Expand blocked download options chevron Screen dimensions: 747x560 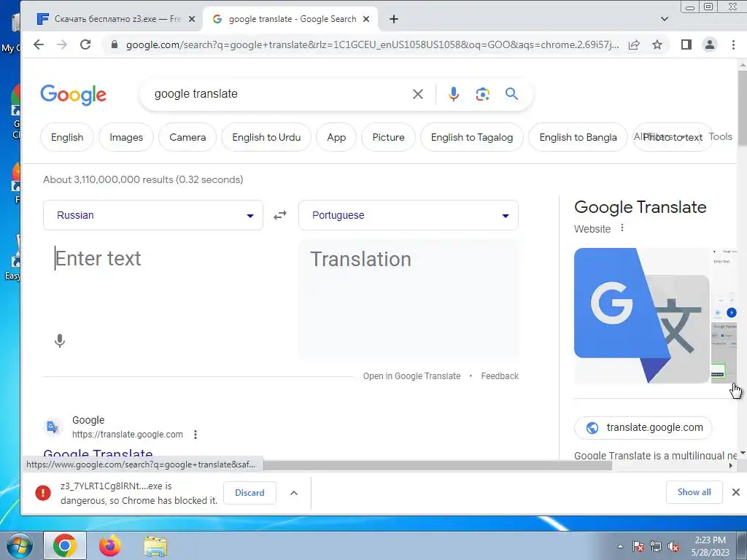(x=294, y=493)
